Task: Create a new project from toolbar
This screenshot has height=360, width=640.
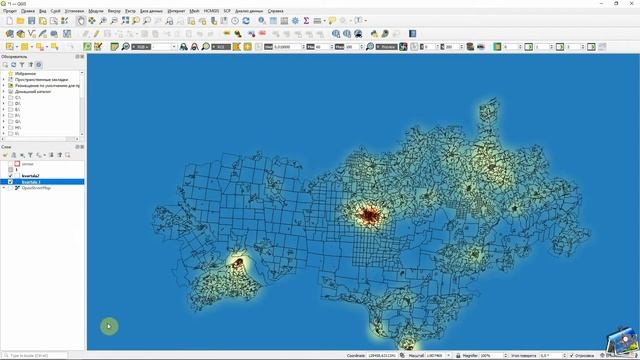Action: pyautogui.click(x=9, y=20)
